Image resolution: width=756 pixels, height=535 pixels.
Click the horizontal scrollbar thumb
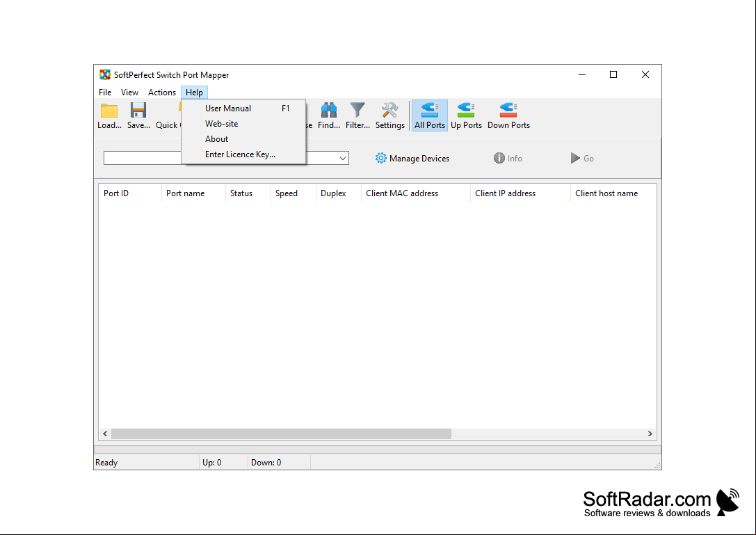tap(281, 433)
